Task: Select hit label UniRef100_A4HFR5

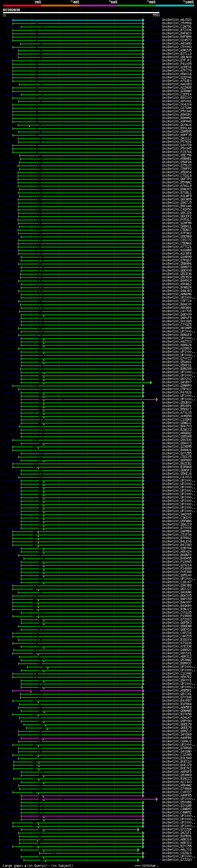Action: (x=177, y=795)
